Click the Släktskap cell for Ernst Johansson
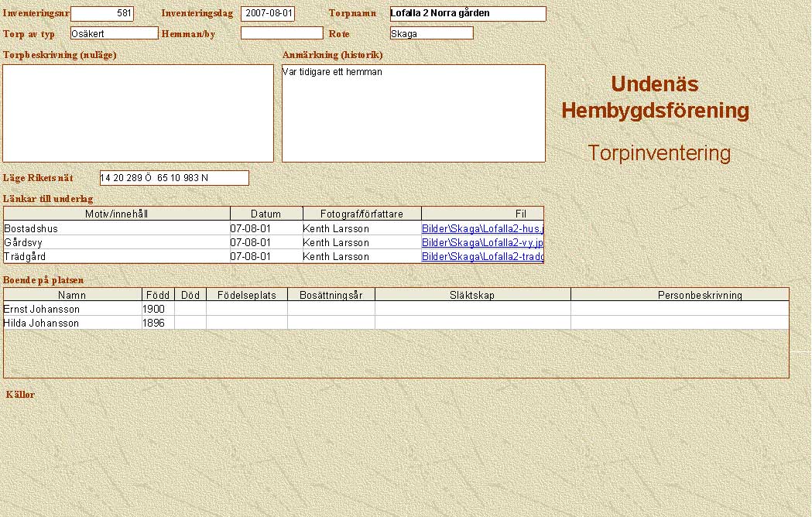The image size is (812, 517). tap(472, 310)
